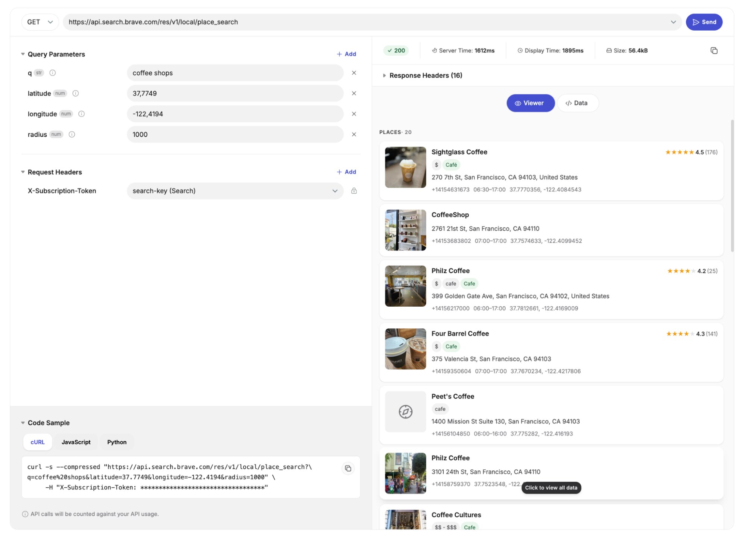Screen dimensions: 746x560
Task: Open the search-key token dropdown
Action: point(235,191)
